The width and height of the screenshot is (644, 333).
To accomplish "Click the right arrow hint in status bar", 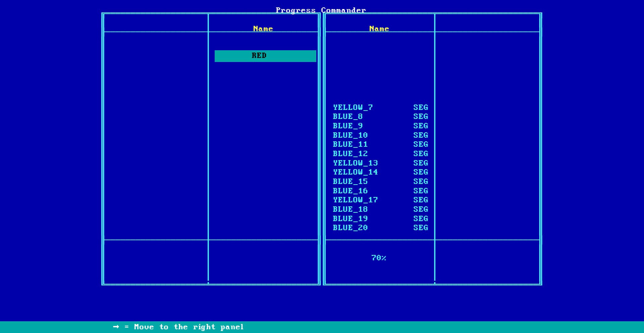I will tap(116, 327).
